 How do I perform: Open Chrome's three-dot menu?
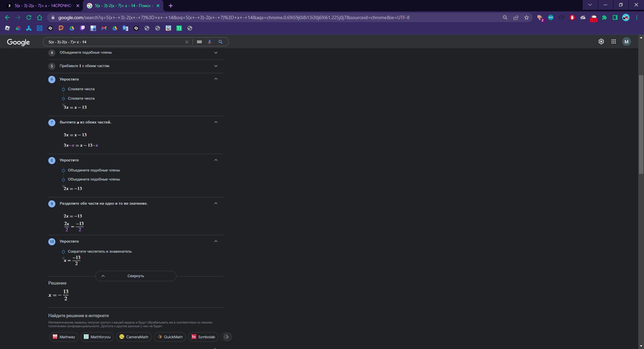(637, 17)
